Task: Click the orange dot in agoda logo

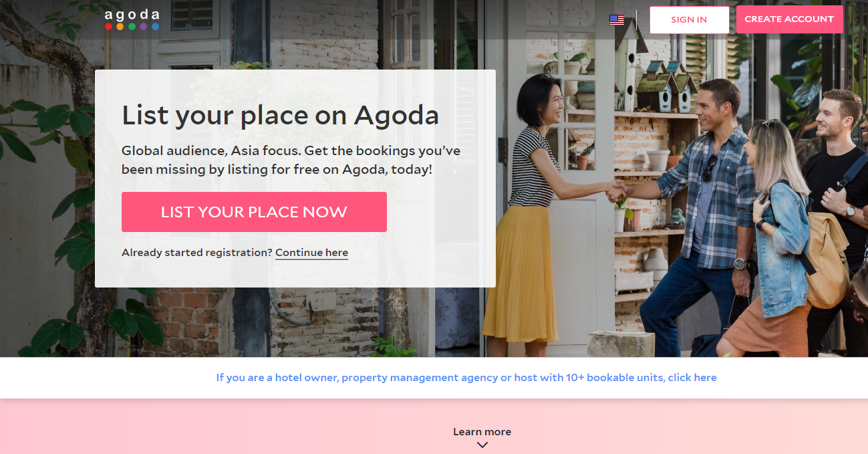Action: click(120, 27)
